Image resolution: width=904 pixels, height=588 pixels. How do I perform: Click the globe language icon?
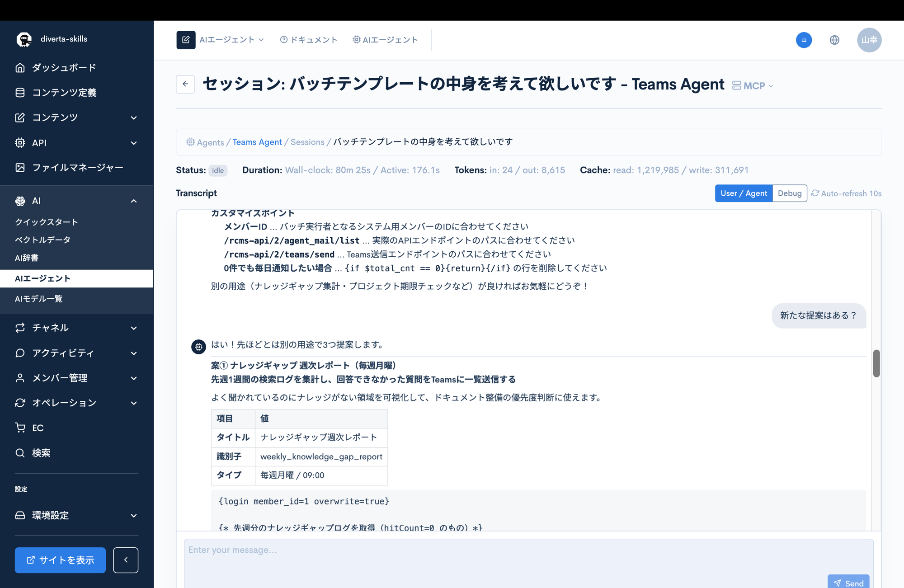(834, 40)
